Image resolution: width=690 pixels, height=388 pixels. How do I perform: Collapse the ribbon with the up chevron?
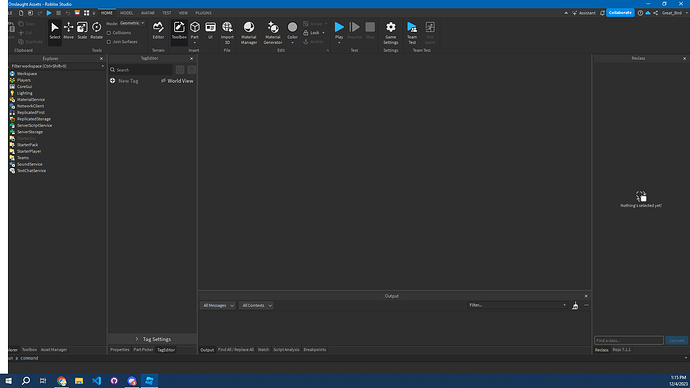[566, 13]
